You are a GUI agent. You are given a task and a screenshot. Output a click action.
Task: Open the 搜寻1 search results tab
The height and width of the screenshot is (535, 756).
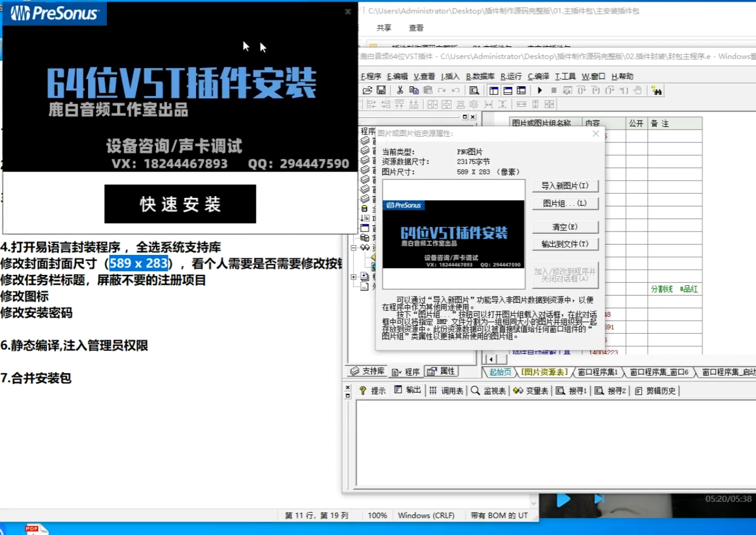tap(571, 391)
